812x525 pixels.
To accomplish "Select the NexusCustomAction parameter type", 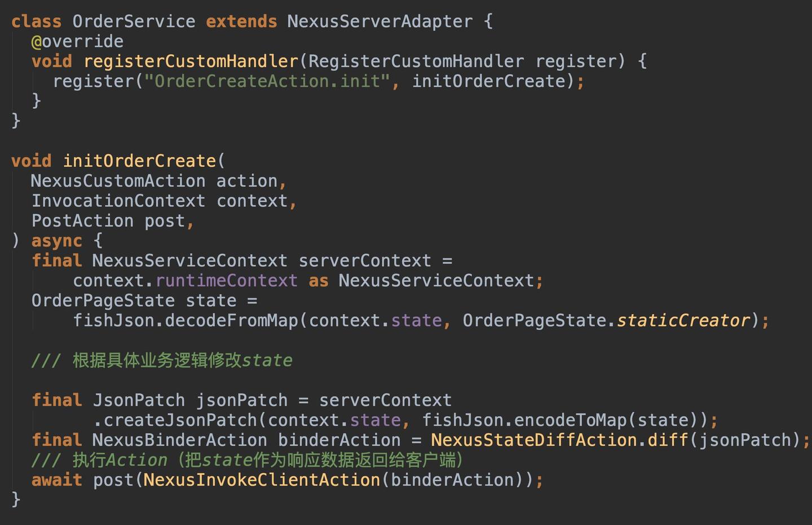I will 116,180.
